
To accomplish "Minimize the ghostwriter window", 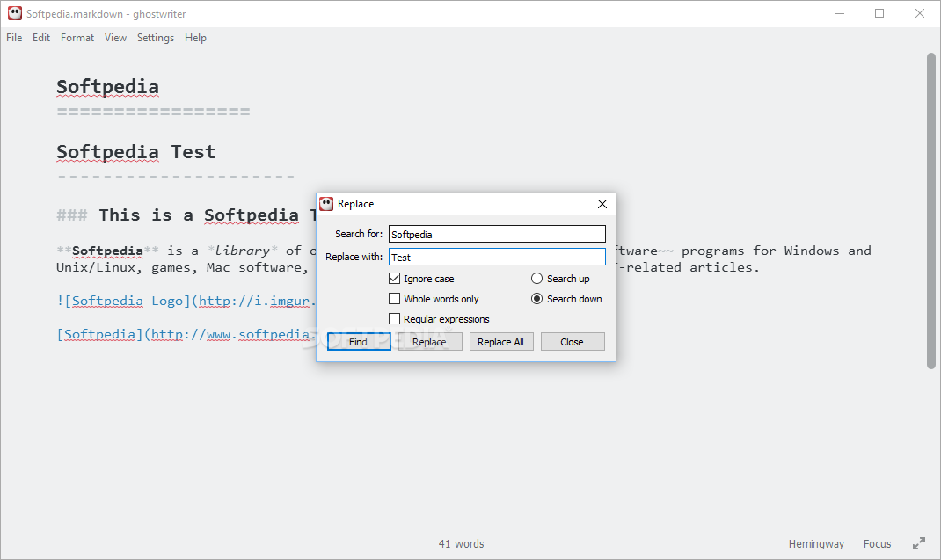I will [x=840, y=13].
